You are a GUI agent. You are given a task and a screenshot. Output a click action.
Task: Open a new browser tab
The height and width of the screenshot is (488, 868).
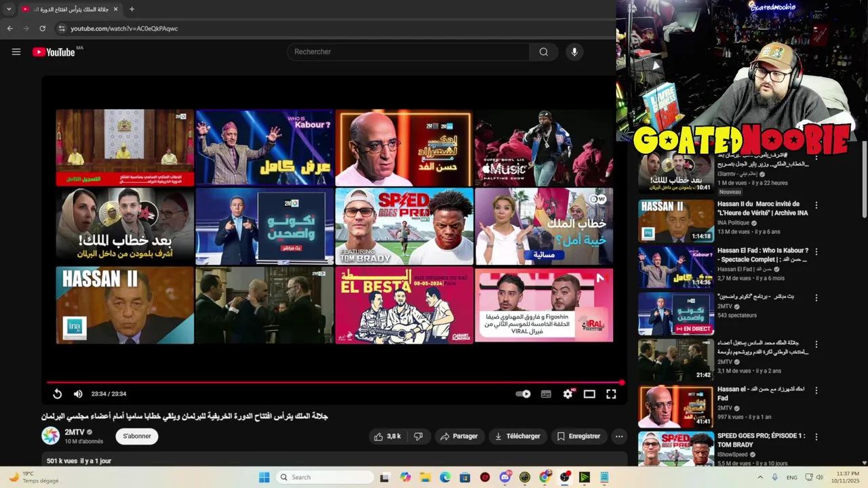[x=132, y=9]
